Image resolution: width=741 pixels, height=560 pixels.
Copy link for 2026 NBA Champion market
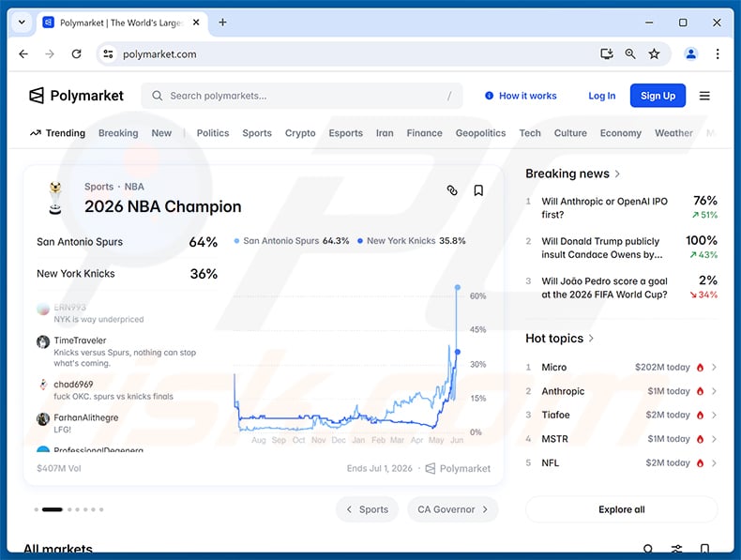(452, 190)
